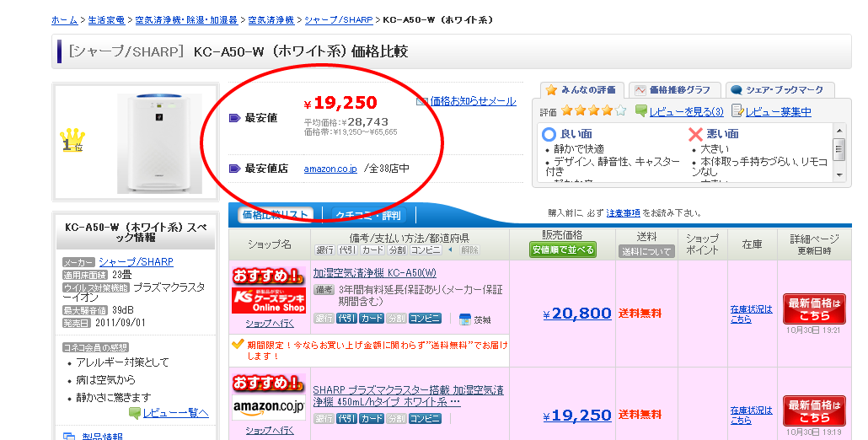Click the 送料について button
This screenshot has height=440, width=868.
[646, 251]
